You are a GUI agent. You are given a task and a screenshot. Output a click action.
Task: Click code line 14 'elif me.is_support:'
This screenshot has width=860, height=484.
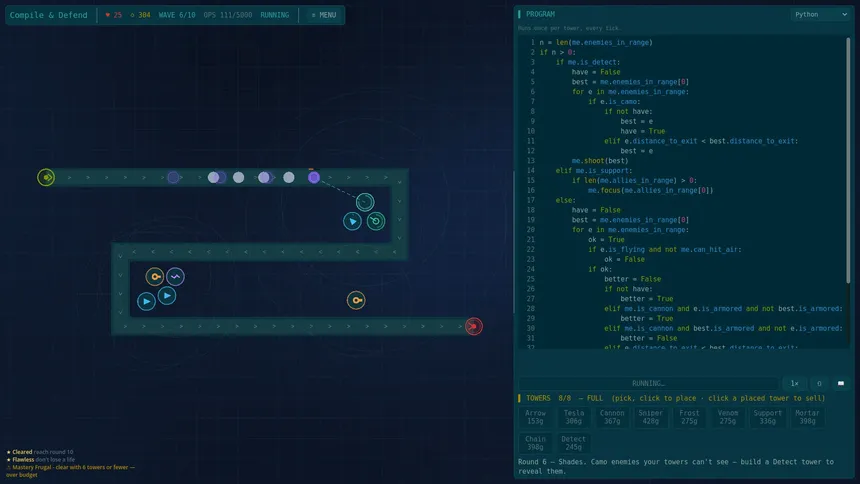pos(593,171)
